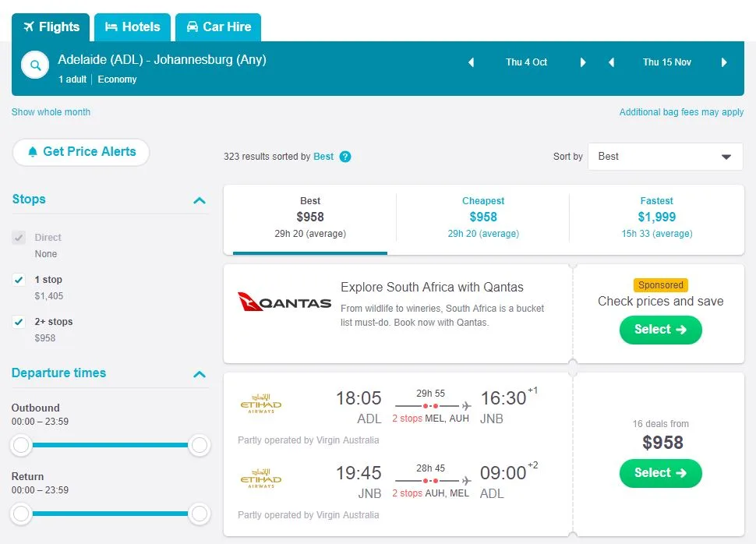Toggle the Direct flights checkbox
The image size is (756, 544).
point(19,238)
